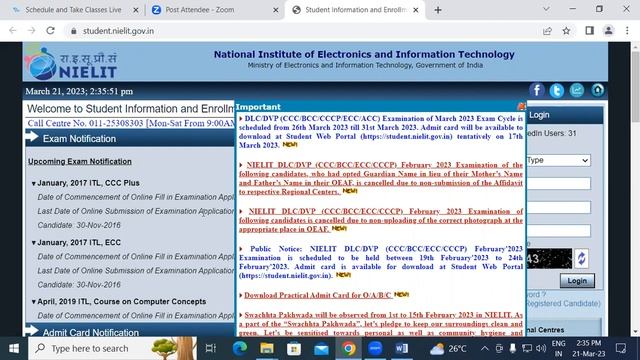Open notice about Guardian Name cancellation
Viewport: 640px width, 360px height.
[381, 178]
